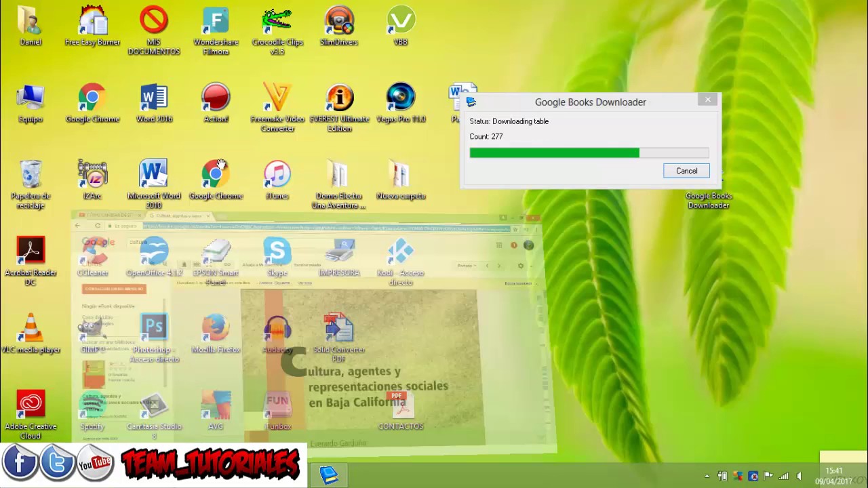
Task: Click the Twitter bird logo
Action: pos(57,463)
